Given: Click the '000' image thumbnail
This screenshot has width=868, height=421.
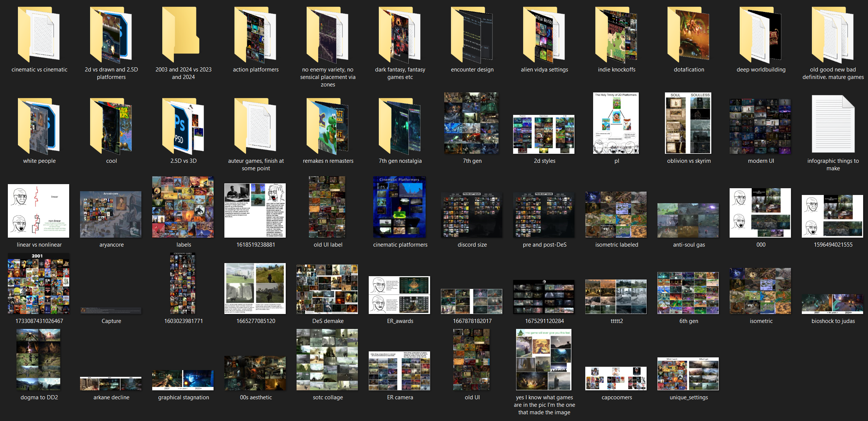Looking at the screenshot, I should point(760,213).
